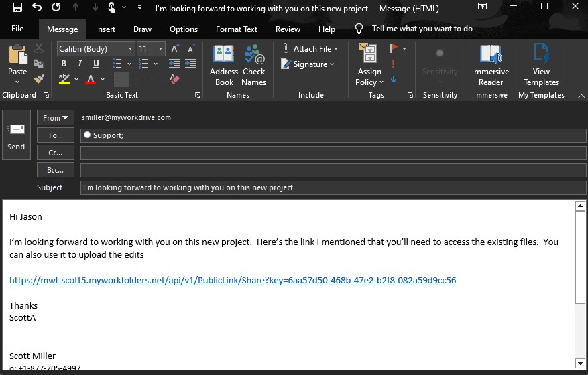Click the Format Painter brush icon

39,79
